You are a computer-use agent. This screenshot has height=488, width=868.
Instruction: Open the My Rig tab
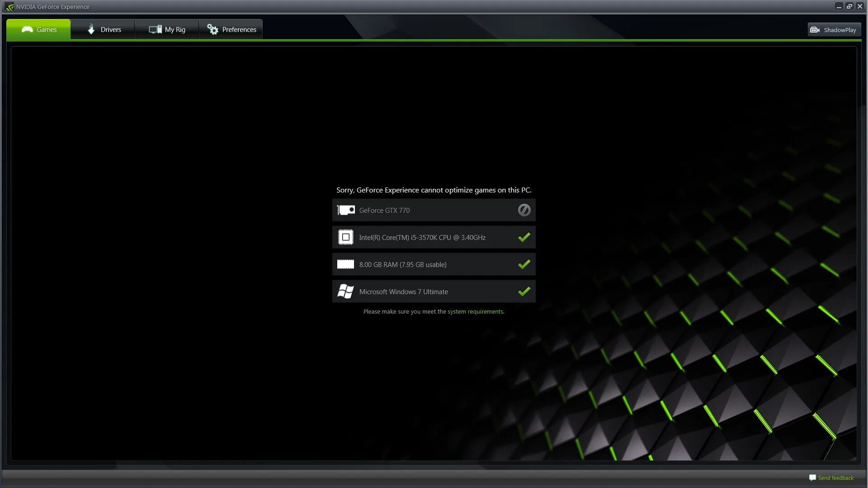[x=174, y=29]
